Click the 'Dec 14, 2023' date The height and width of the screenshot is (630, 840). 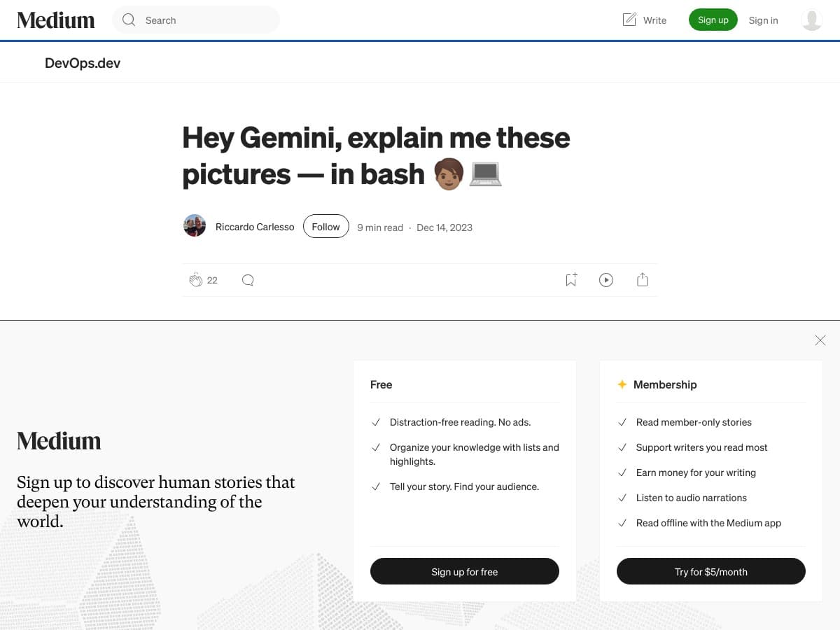[444, 227]
